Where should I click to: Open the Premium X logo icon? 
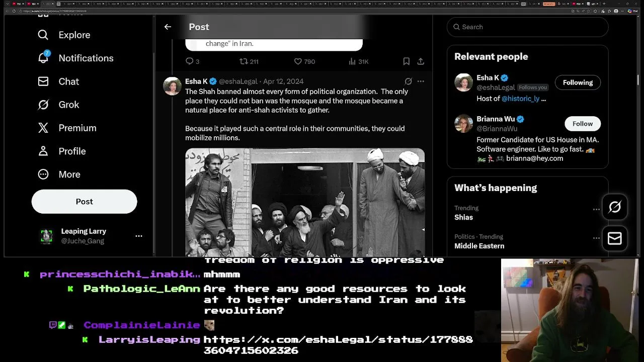coord(43,128)
